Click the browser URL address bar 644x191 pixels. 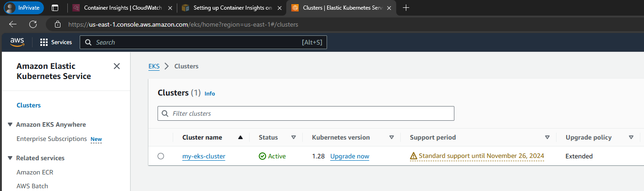183,24
